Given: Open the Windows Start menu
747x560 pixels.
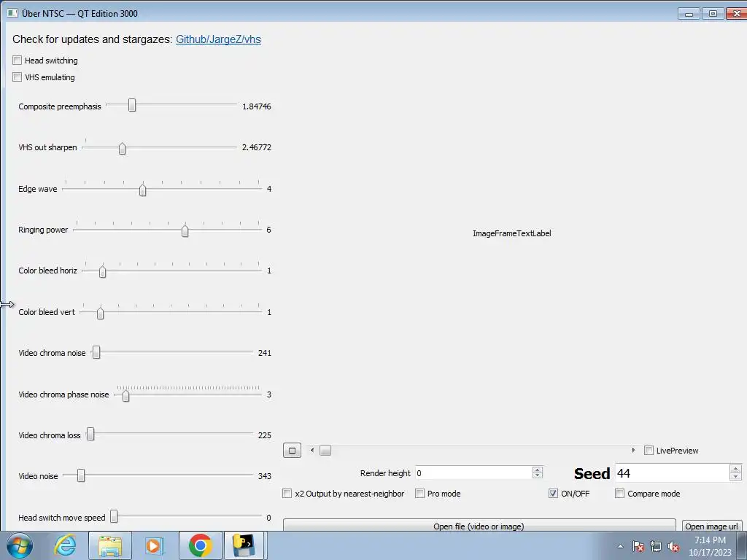Looking at the screenshot, I should [x=20, y=545].
